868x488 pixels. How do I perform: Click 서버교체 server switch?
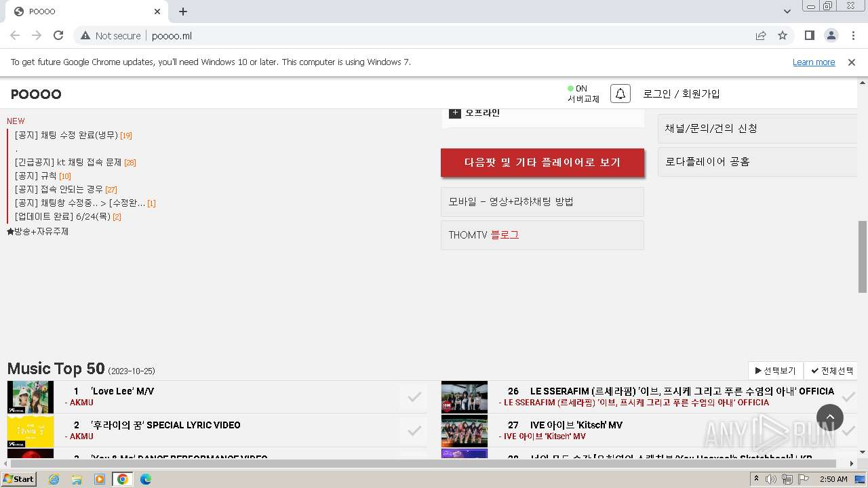584,99
